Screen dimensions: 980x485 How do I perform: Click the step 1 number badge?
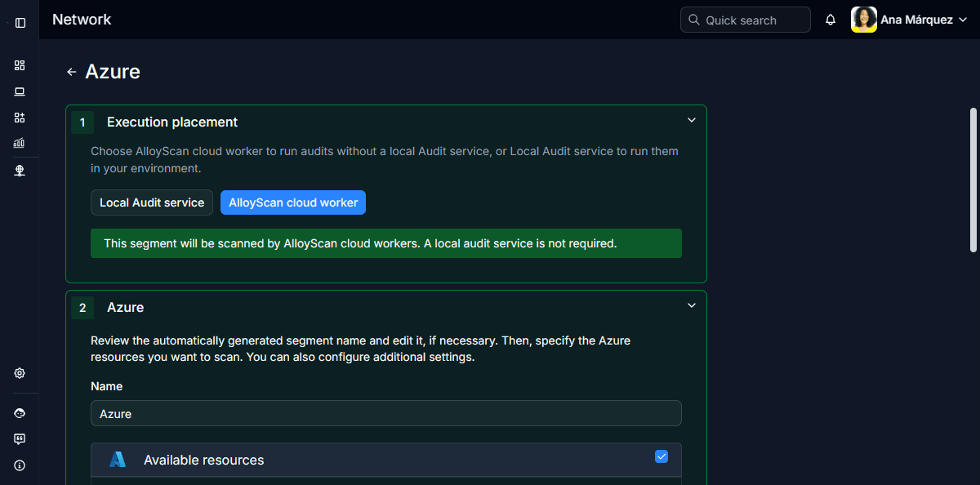(82, 122)
